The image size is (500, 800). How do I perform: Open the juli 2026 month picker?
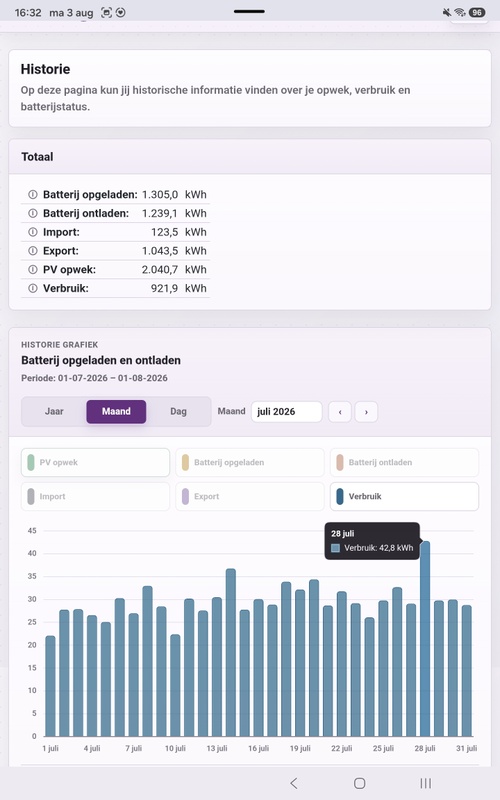click(286, 412)
